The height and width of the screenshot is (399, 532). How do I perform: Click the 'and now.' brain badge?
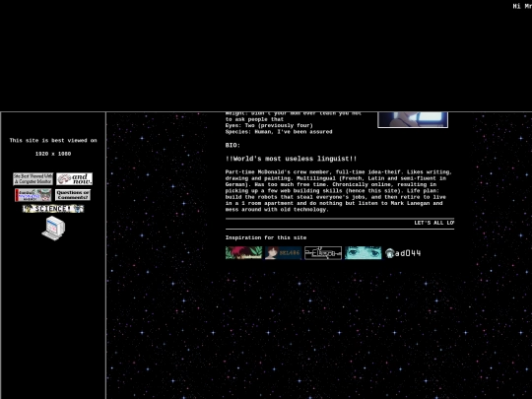coord(74,178)
